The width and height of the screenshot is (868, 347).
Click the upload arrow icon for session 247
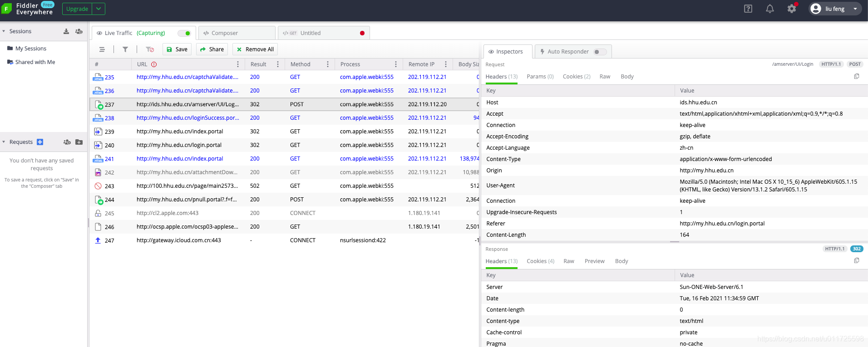coord(98,240)
